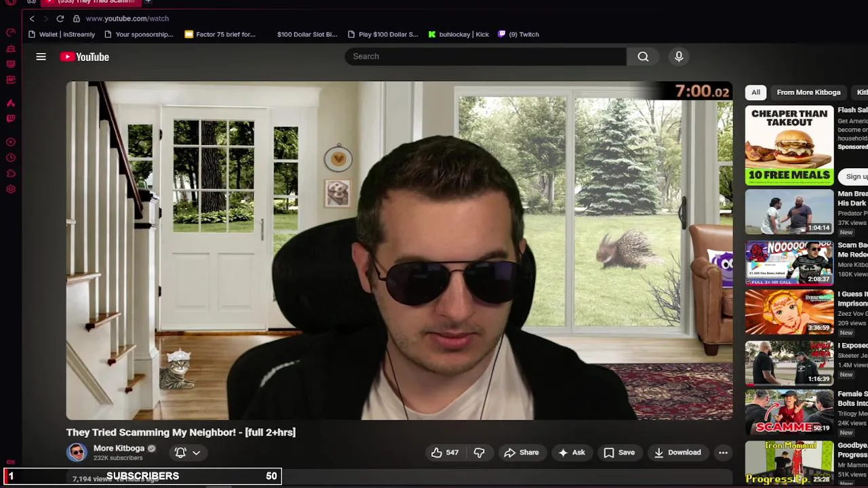
Task: Toggle notification bell for More Kitboga
Action: 180,453
